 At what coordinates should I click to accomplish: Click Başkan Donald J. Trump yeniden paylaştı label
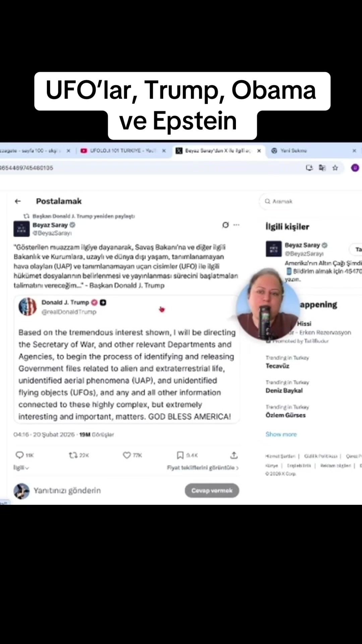(x=83, y=216)
